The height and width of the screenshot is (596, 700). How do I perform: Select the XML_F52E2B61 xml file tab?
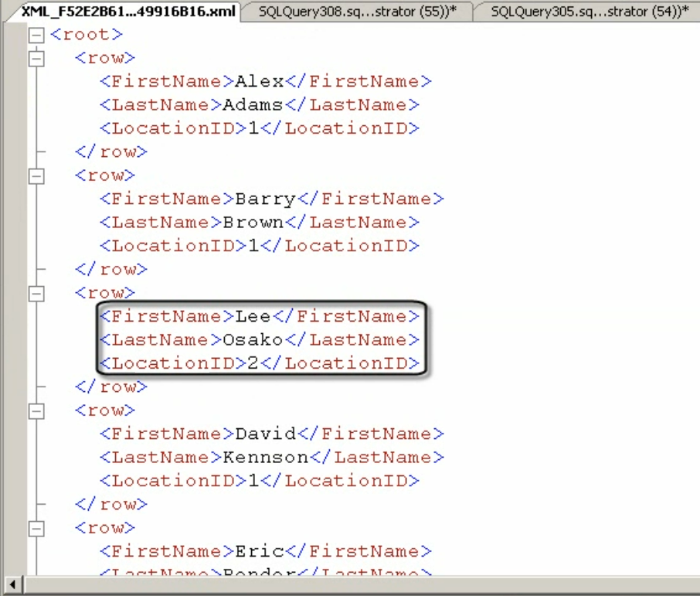[x=127, y=11]
